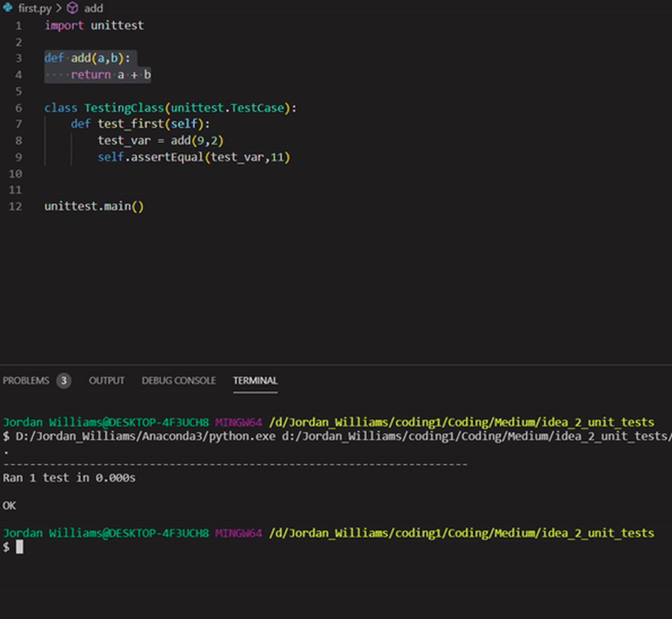Show the DEBUG CONSOLE tab

pos(179,381)
